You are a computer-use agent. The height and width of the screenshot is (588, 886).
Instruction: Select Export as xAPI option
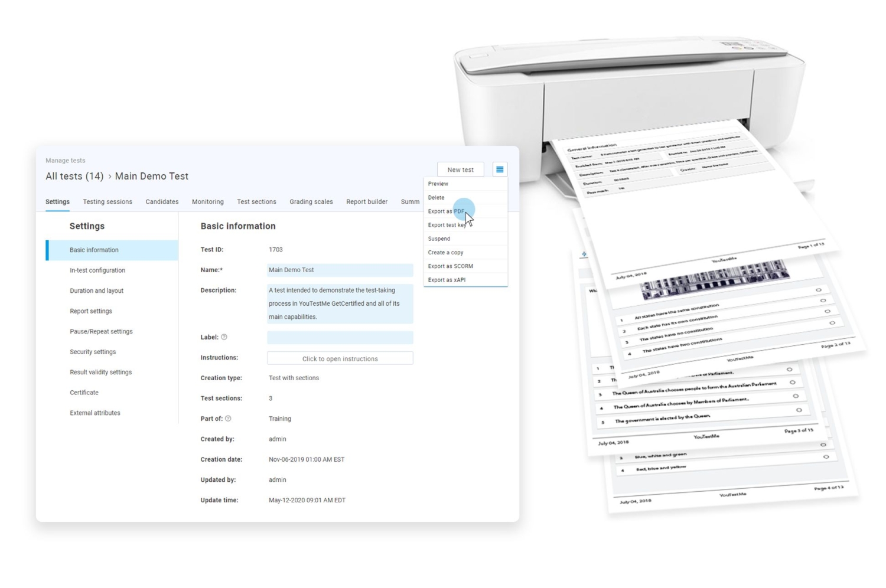447,279
